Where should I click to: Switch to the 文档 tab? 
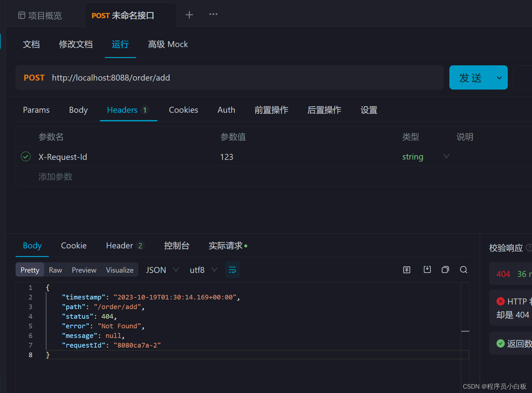point(31,44)
